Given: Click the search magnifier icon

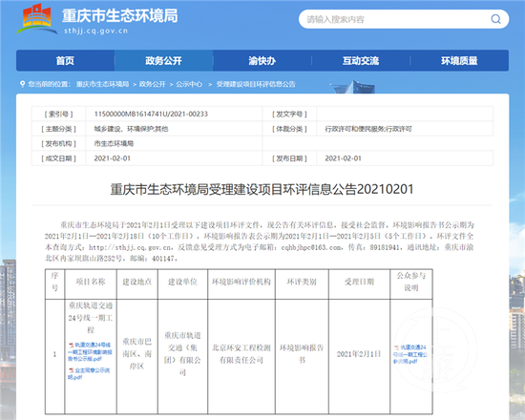Looking at the screenshot, I should point(495,19).
